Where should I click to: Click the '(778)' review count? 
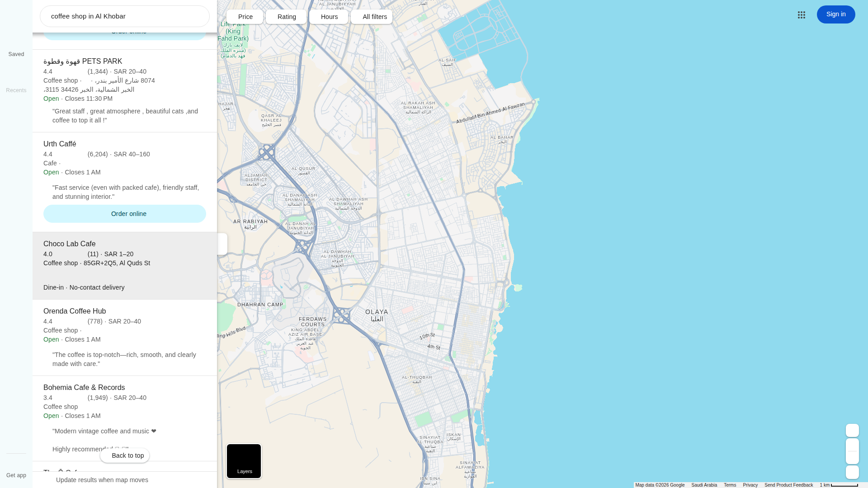(95, 321)
